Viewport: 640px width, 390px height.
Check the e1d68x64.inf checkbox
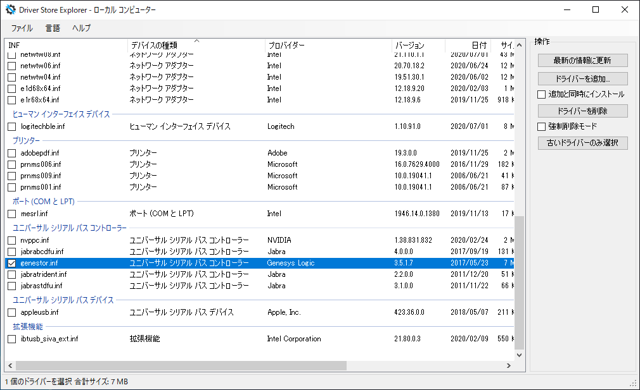[12, 89]
